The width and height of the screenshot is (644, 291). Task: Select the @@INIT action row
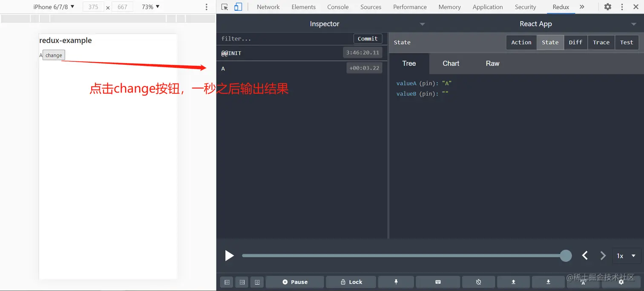pyautogui.click(x=302, y=53)
